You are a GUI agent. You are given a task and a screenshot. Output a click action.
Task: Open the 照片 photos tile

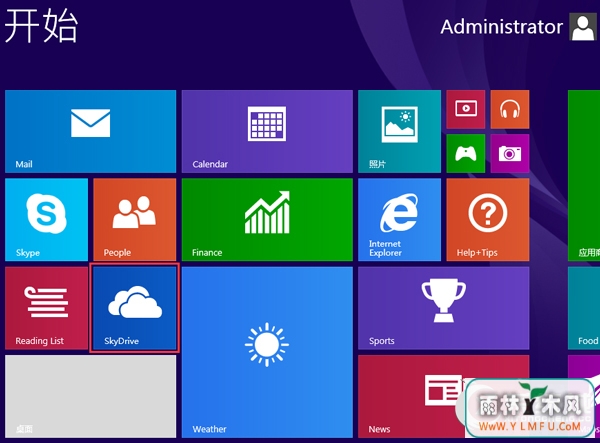pos(399,131)
